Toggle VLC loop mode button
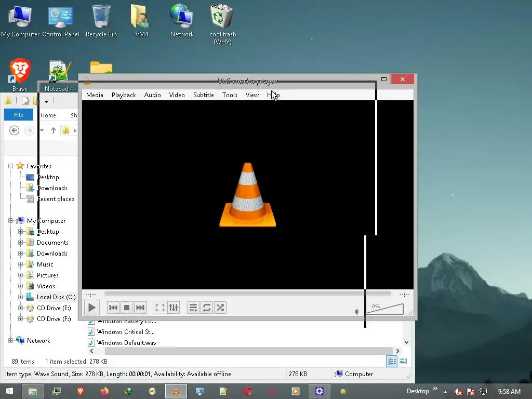This screenshot has height=399, width=532. tap(207, 308)
